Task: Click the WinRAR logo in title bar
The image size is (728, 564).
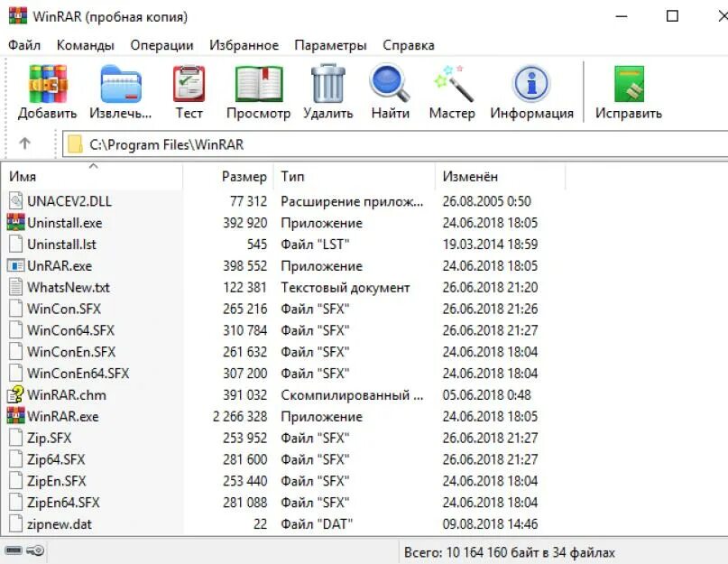Action: (x=18, y=16)
